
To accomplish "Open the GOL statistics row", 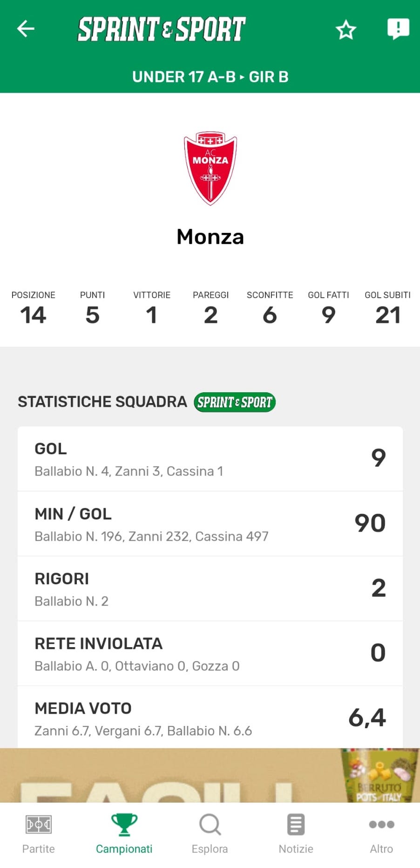I will 210,458.
